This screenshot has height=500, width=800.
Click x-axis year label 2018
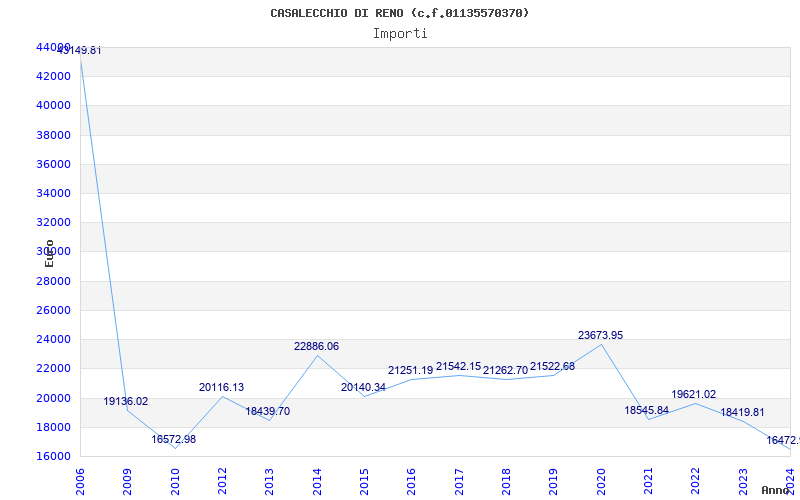[x=506, y=482]
